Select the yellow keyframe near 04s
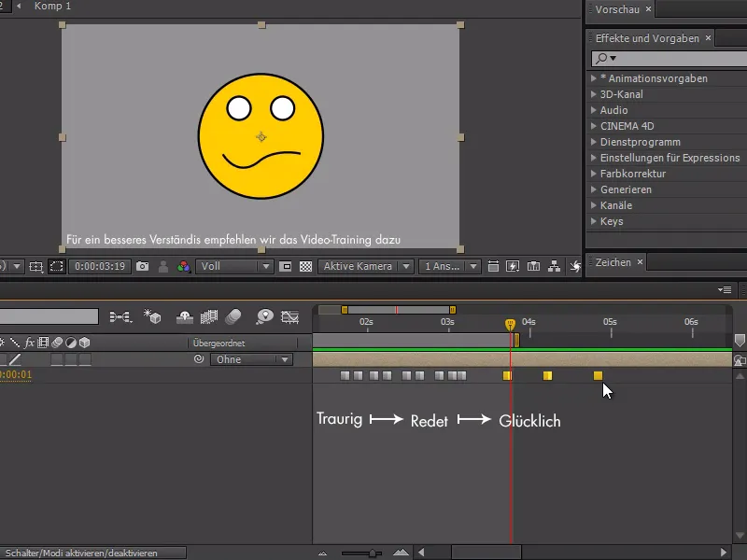 coord(508,375)
